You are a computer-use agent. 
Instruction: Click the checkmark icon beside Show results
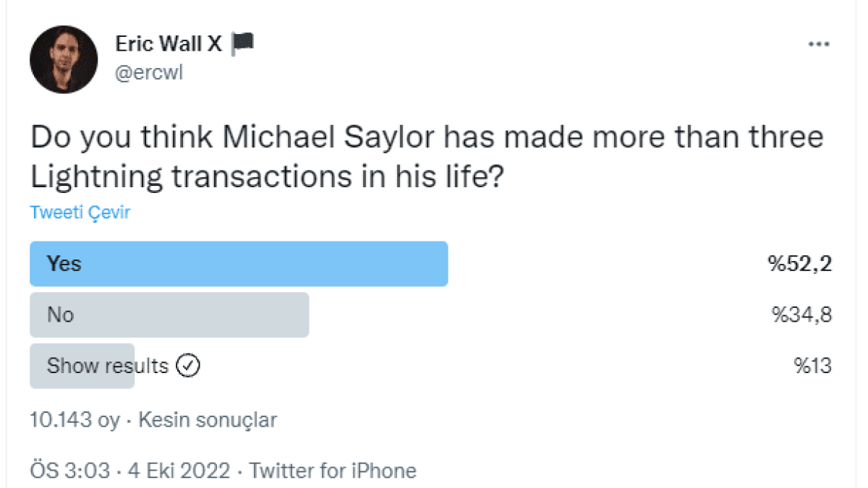(x=188, y=366)
